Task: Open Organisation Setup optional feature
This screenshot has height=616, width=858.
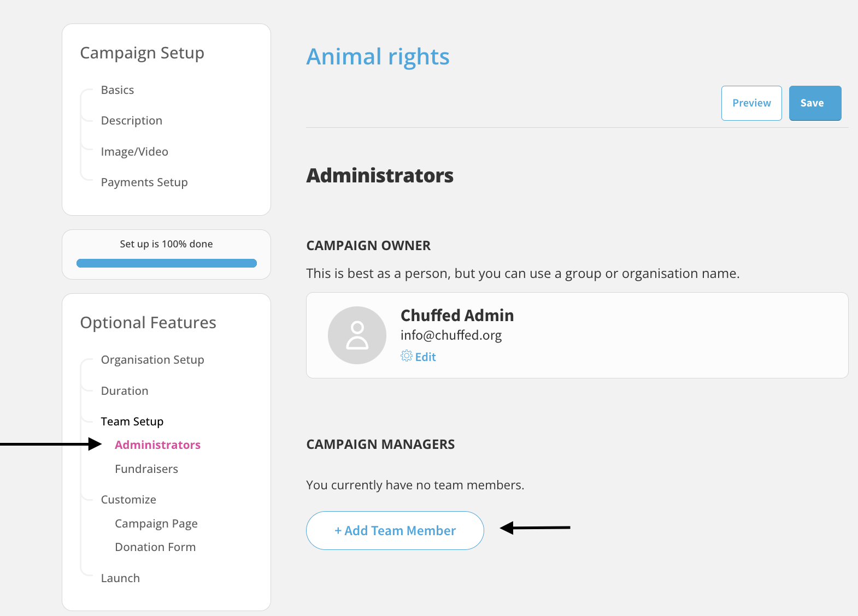Action: [x=152, y=360]
